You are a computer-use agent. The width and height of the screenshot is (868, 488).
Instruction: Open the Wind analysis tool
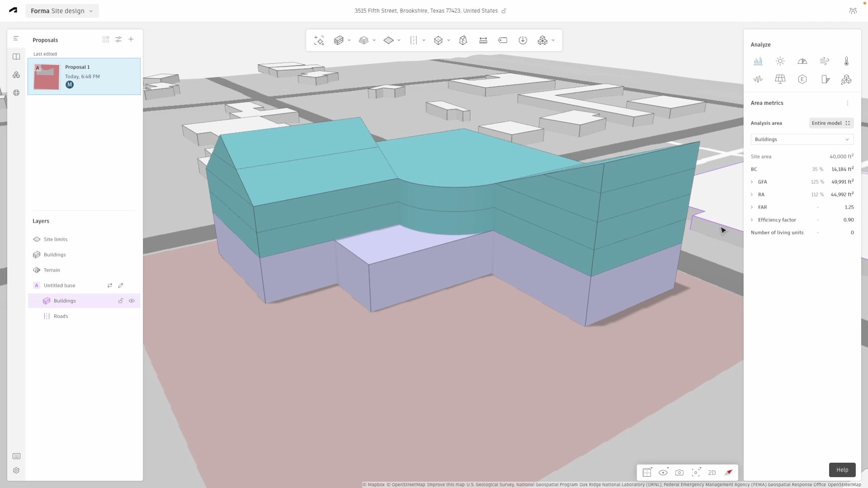(824, 61)
